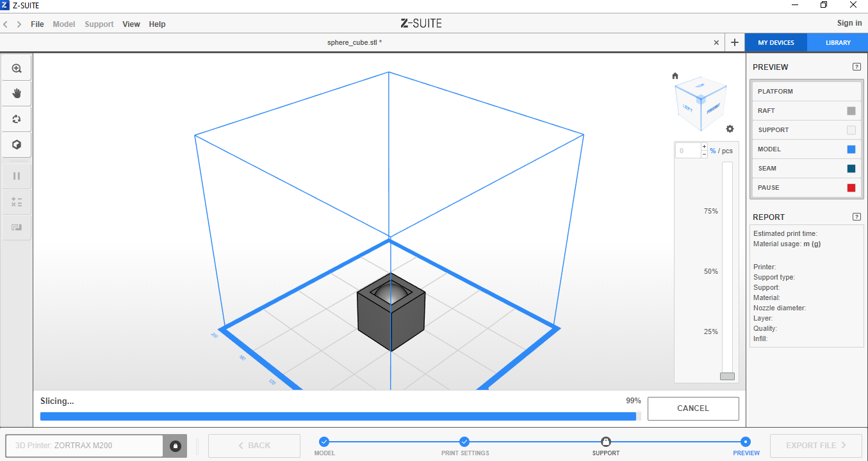Click the layer slider handle
The image size is (868, 461).
pyautogui.click(x=727, y=376)
